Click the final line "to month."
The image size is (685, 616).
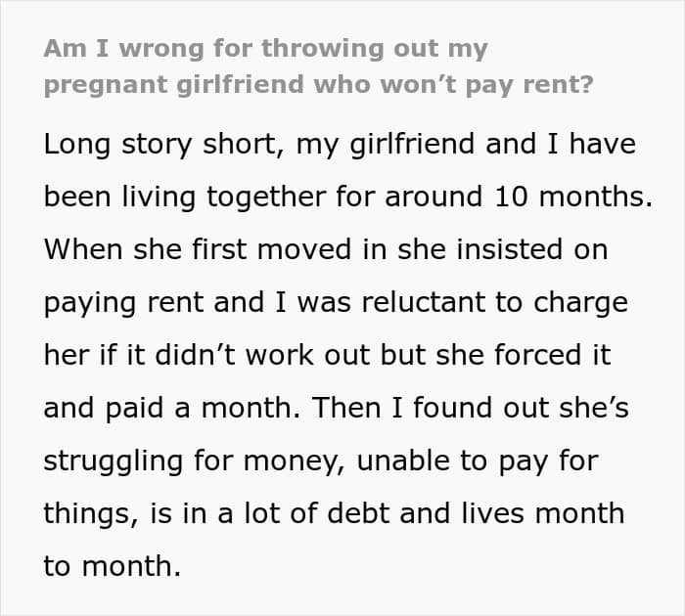113,566
